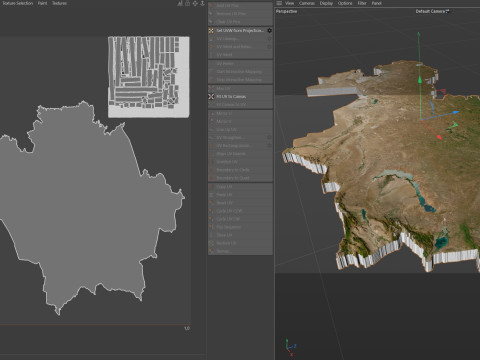
Task: Click the Mirror V command
Action: (240, 122)
